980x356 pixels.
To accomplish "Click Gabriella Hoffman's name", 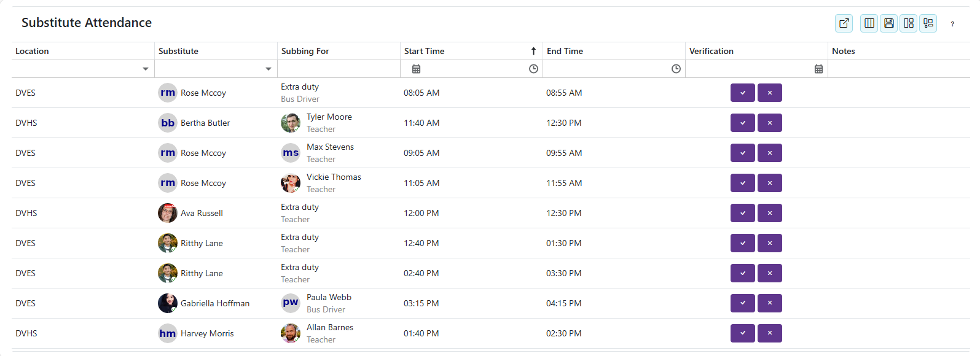I will pos(215,303).
